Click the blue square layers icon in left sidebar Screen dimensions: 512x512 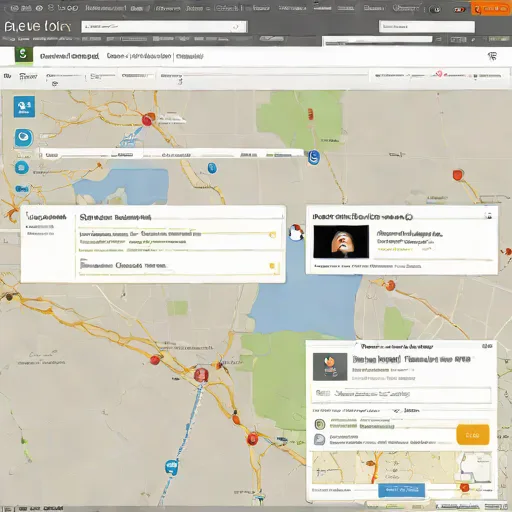24,107
